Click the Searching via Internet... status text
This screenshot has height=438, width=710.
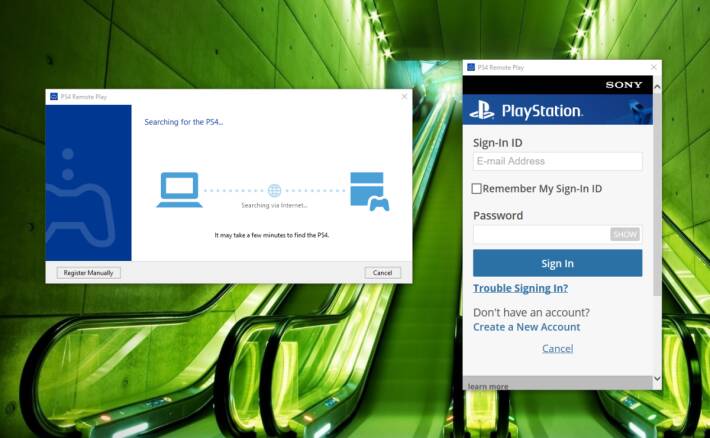(274, 205)
